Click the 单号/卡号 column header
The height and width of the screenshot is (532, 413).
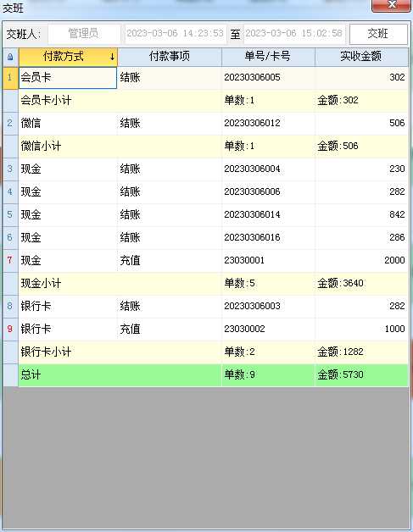[268, 57]
